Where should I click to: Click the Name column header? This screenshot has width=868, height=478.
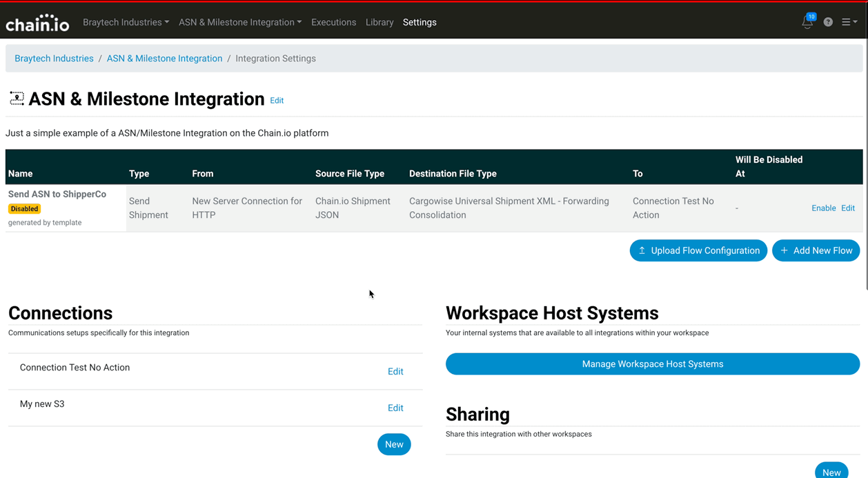click(21, 174)
